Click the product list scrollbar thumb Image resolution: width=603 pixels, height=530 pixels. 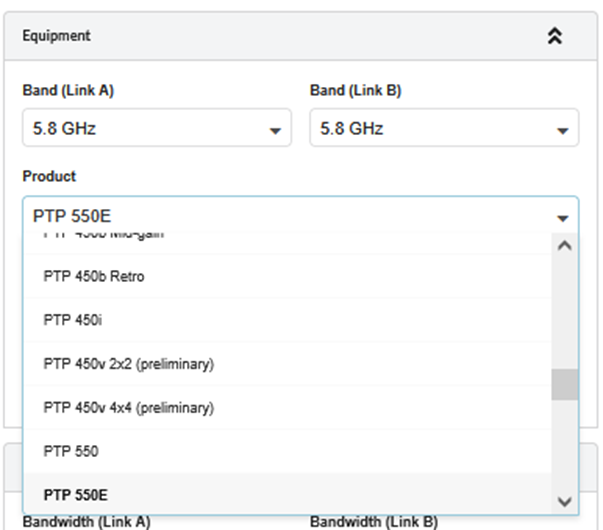point(564,384)
